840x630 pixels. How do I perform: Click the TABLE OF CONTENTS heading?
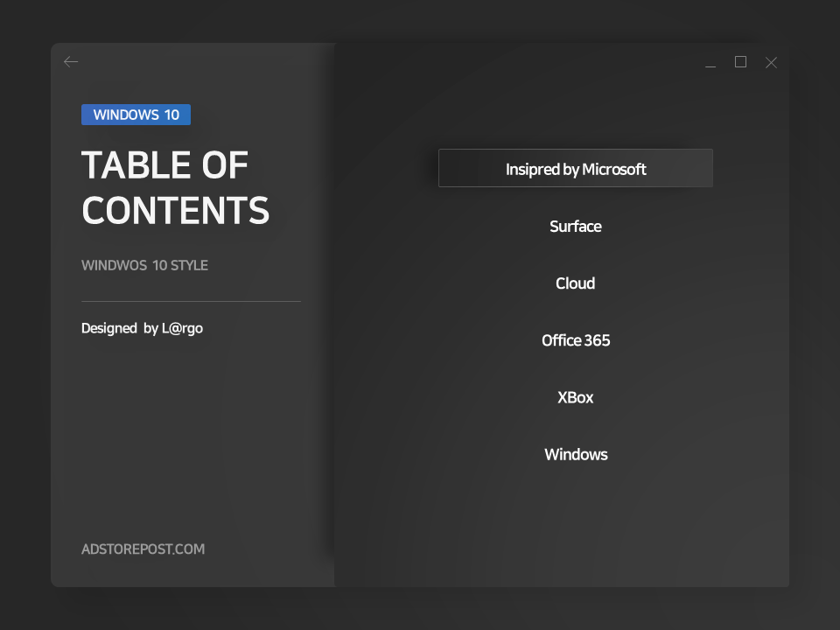pyautogui.click(x=175, y=187)
